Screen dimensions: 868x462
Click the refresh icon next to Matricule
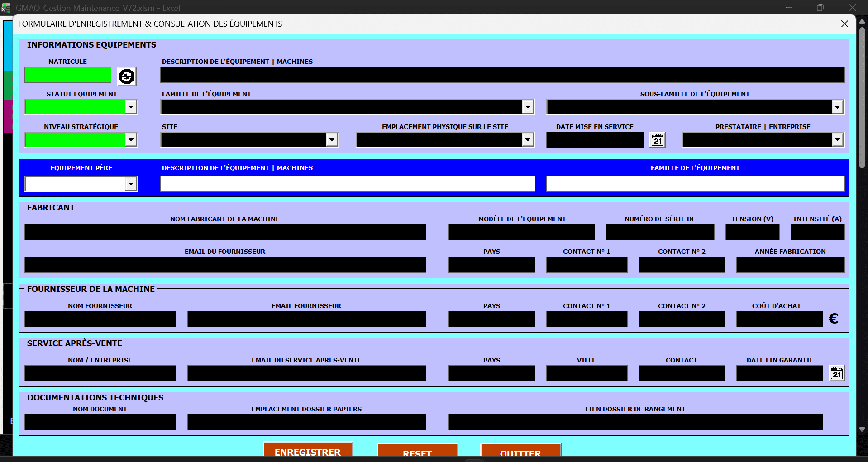click(127, 76)
